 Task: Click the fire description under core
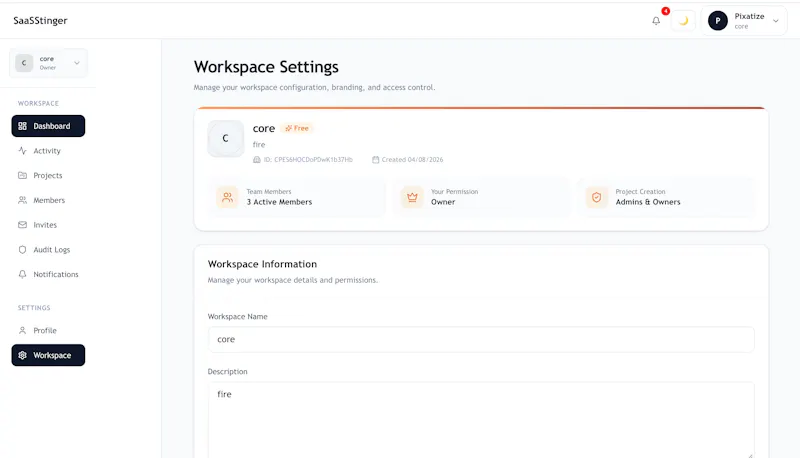[x=259, y=145]
